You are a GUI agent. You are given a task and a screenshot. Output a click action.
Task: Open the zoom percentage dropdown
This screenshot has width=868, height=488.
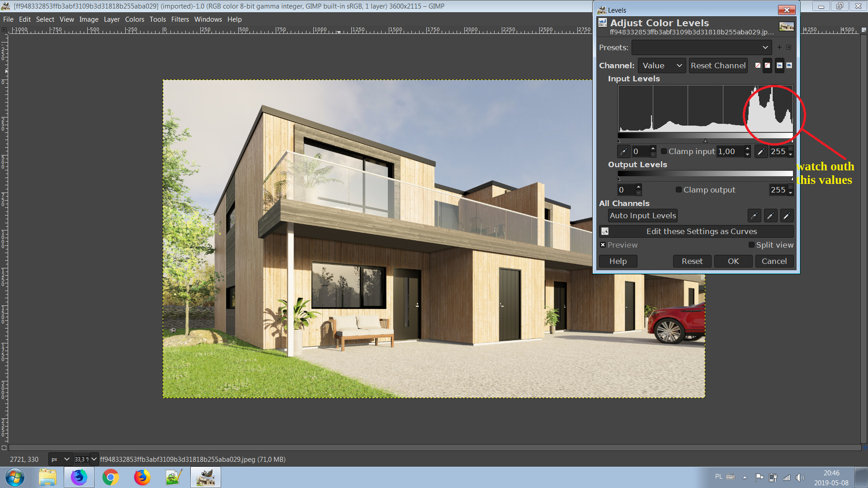tap(94, 460)
